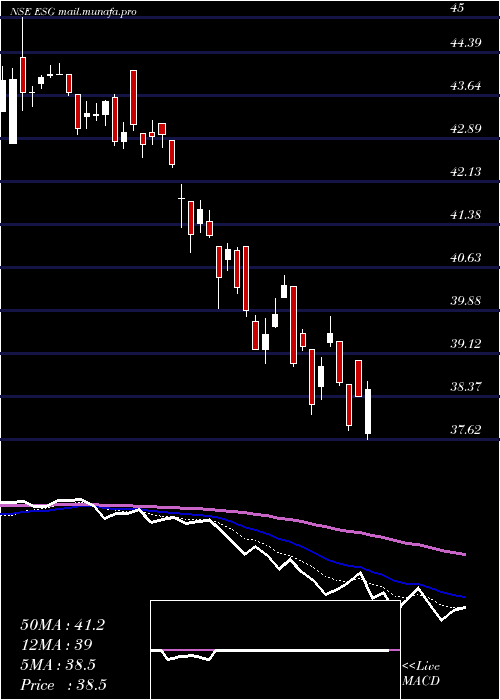Viewport: 500px width, 700px height.
Task: Click the 38.37 price axis label
Action: [466, 387]
